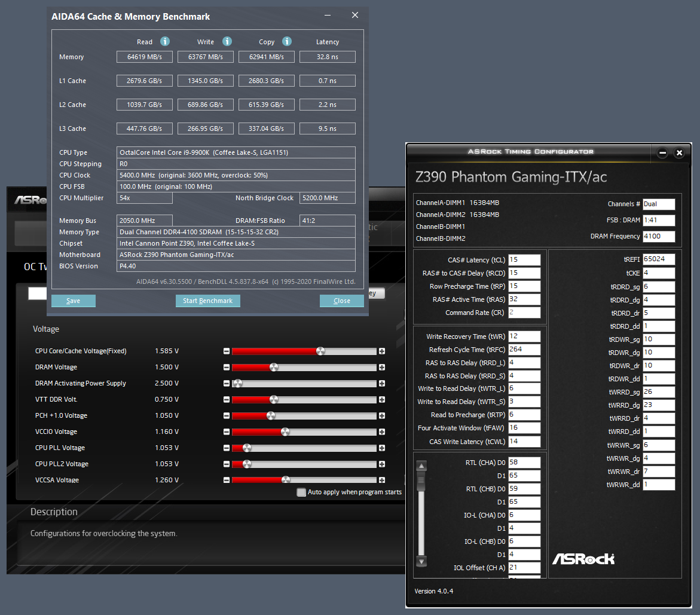Decrease VCCIO Voltage with minus button
Viewport: 700px width, 615px height.
point(227,432)
